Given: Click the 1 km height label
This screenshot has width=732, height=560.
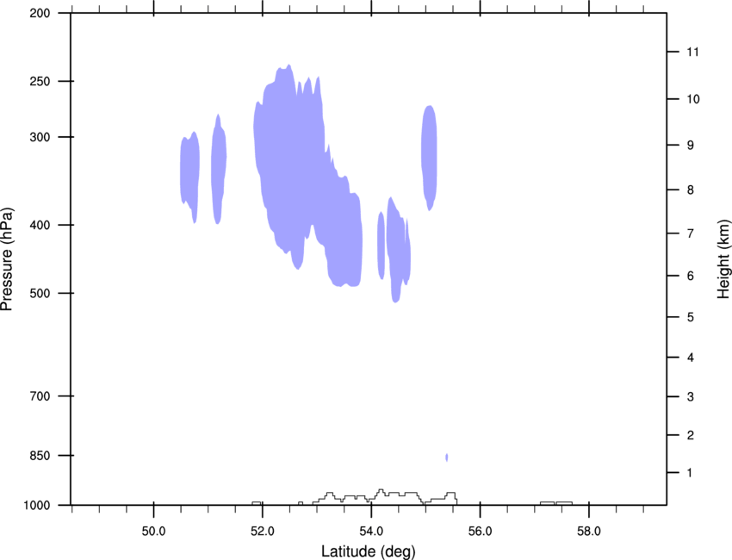Looking at the screenshot, I should (690, 473).
